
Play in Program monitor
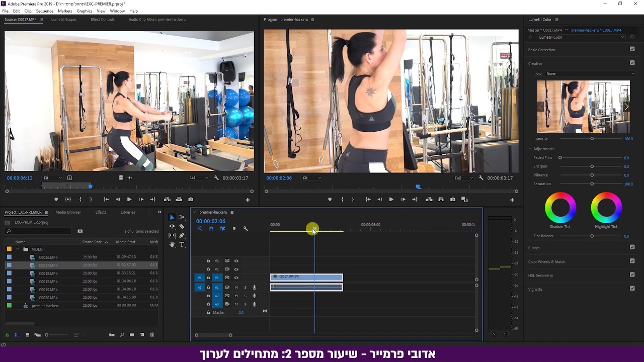(391, 200)
